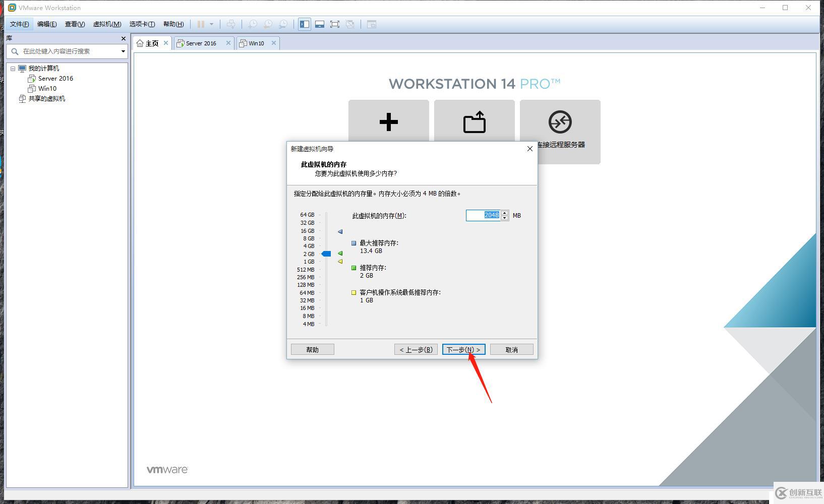The width and height of the screenshot is (824, 504).
Task: Open the library search dropdown arrow
Action: click(123, 51)
